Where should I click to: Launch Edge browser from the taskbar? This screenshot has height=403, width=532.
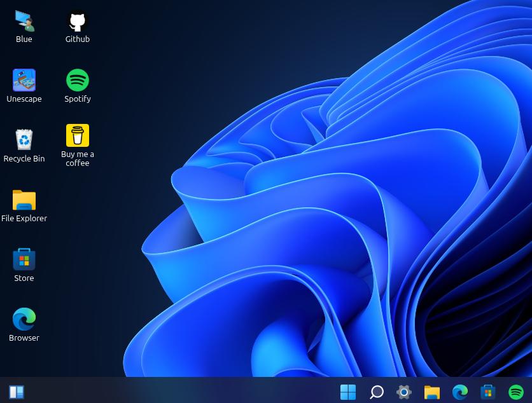click(460, 392)
